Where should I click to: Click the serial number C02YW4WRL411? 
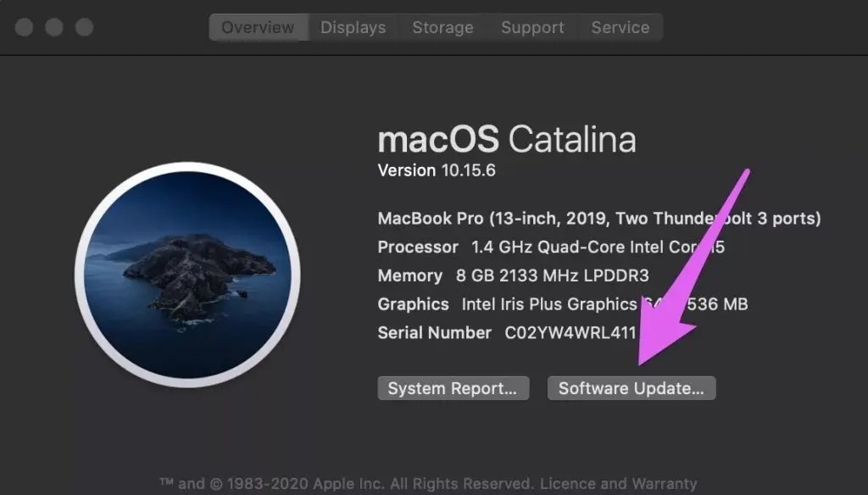pos(570,333)
